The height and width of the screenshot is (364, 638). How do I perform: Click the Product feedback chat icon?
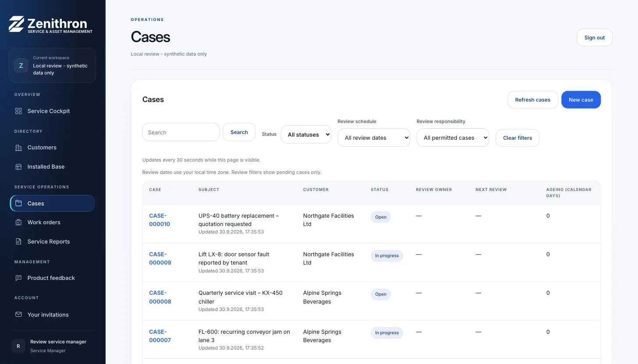pyautogui.click(x=18, y=278)
